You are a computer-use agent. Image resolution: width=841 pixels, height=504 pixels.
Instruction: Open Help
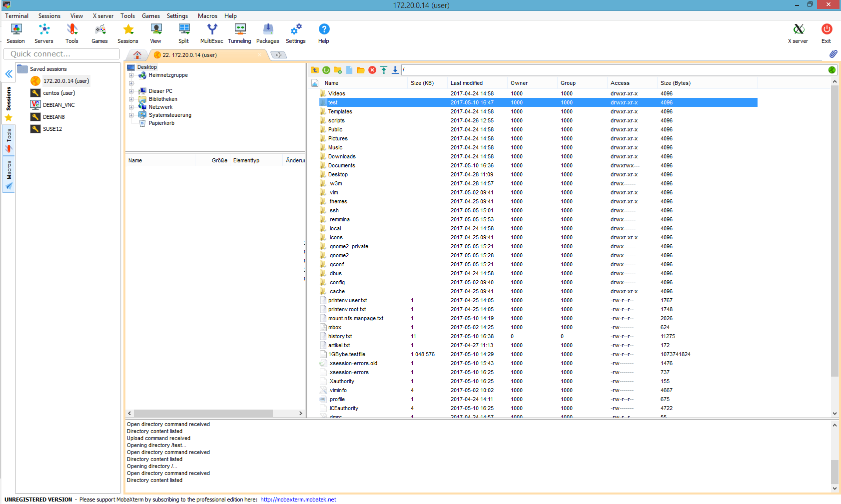click(324, 33)
